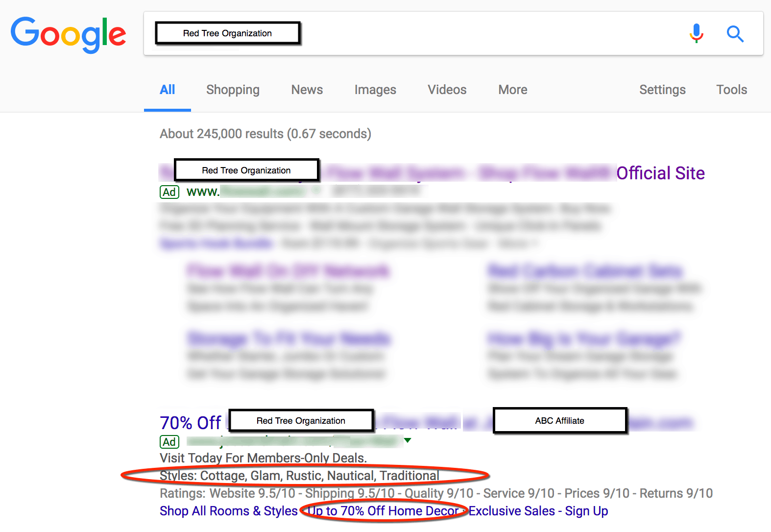The image size is (771, 532).
Task: Open the Settings menu
Action: click(x=662, y=90)
